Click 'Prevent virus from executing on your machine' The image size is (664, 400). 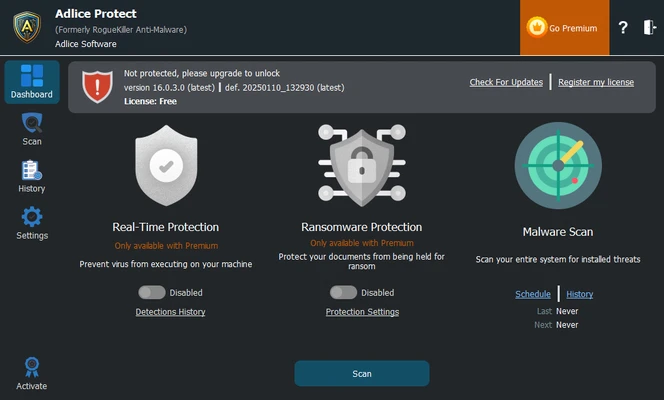click(166, 264)
